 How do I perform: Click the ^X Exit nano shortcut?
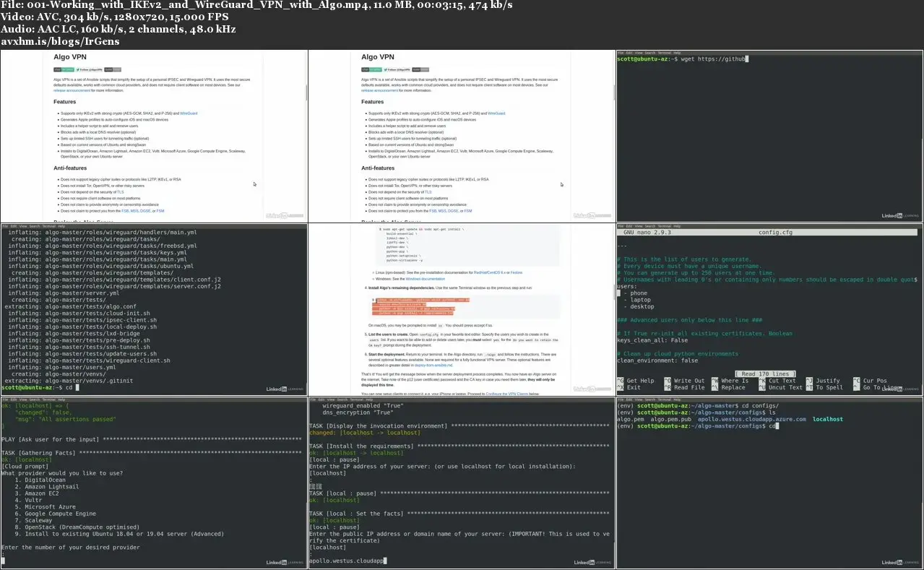[x=629, y=387]
